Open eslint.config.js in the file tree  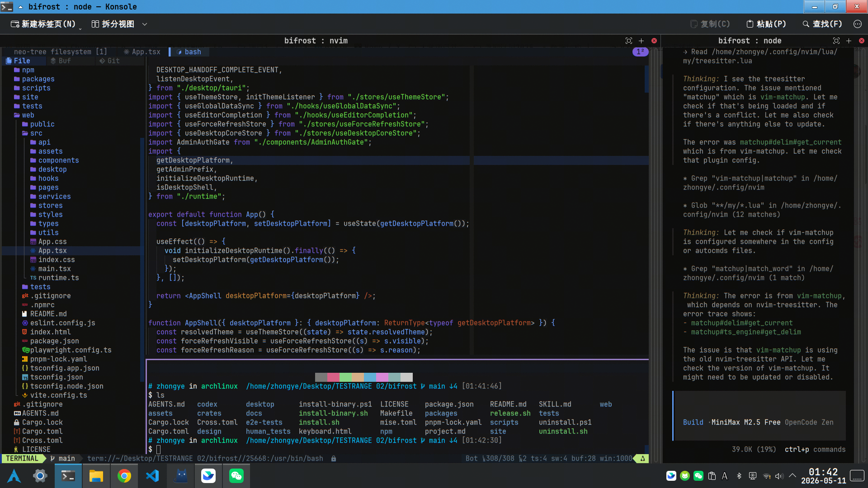click(58, 323)
